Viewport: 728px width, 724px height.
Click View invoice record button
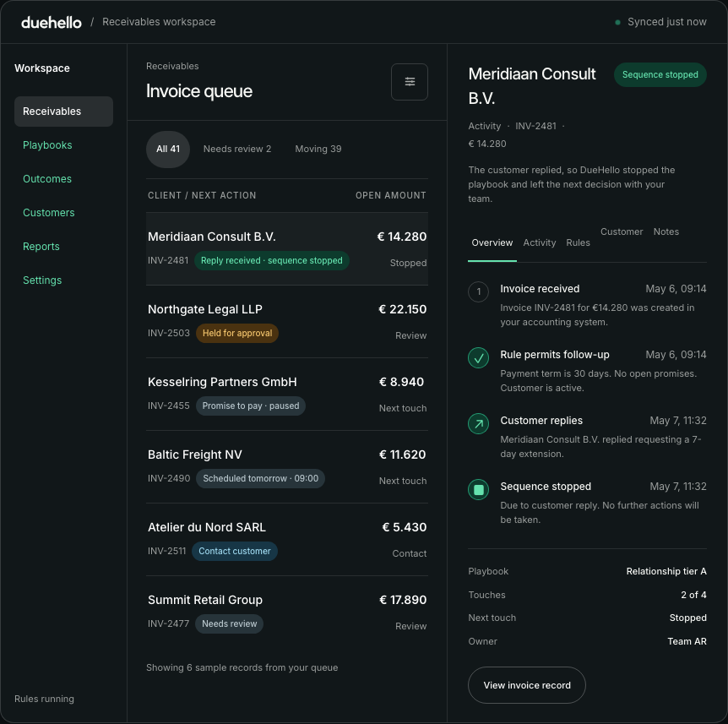(527, 685)
